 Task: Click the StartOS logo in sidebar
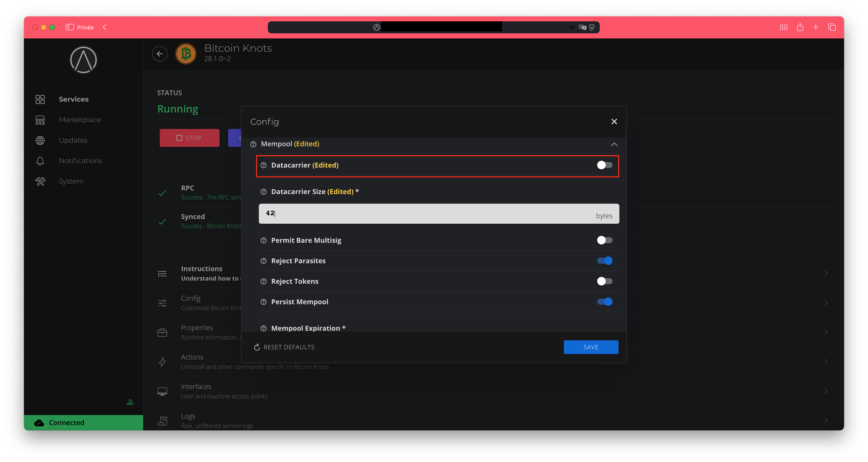coord(83,60)
